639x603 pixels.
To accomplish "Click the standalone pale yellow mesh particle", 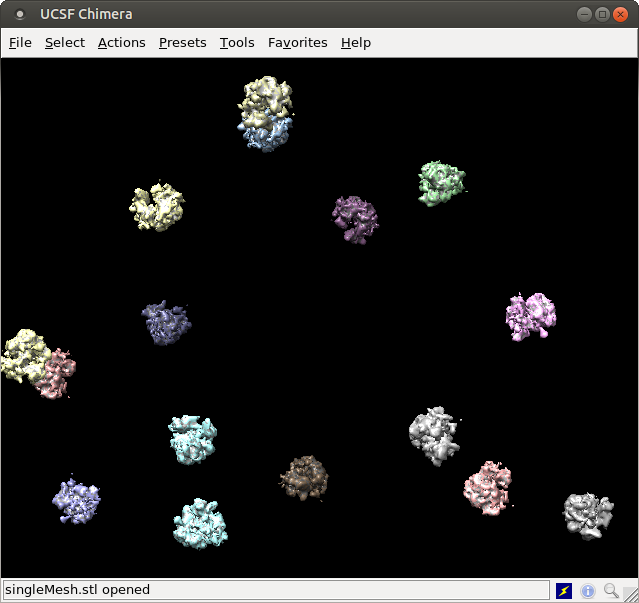I will (x=157, y=207).
